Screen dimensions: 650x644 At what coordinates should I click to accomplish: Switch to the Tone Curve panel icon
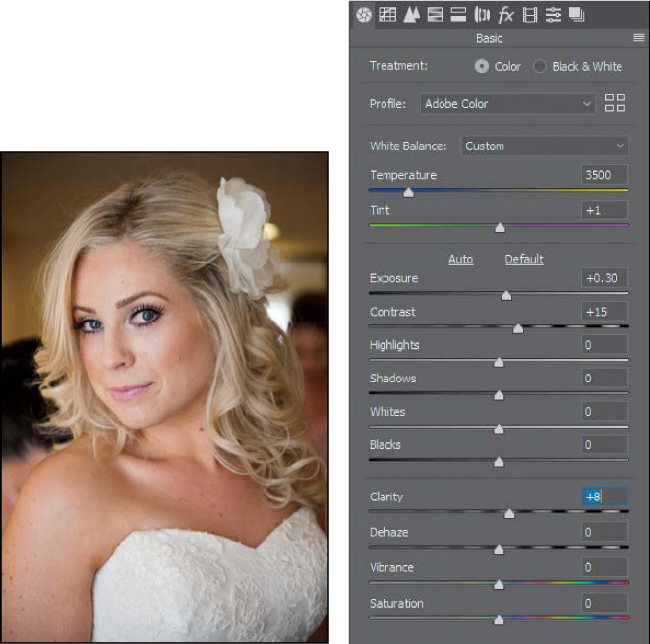click(x=387, y=15)
